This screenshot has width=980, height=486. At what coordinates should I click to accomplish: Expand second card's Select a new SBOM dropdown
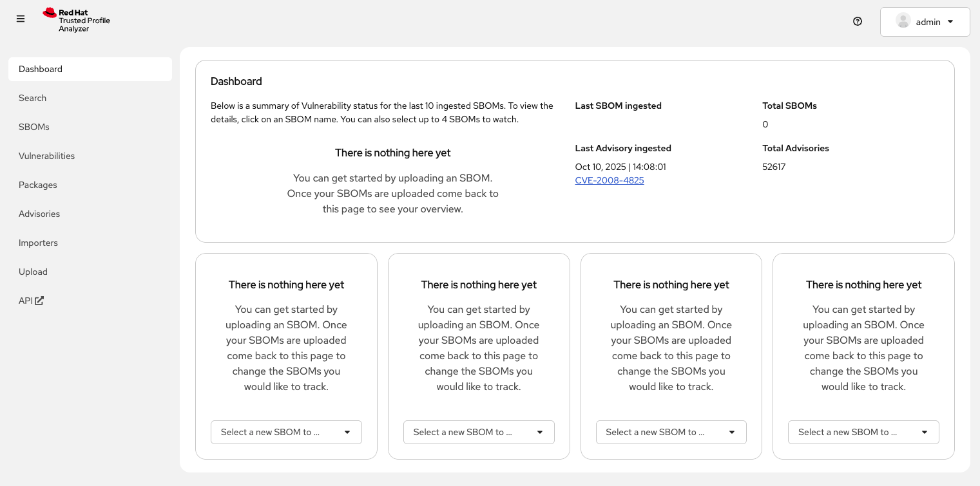[479, 432]
